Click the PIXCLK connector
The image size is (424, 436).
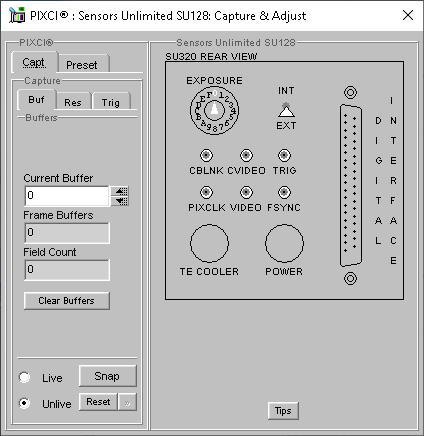click(x=206, y=192)
